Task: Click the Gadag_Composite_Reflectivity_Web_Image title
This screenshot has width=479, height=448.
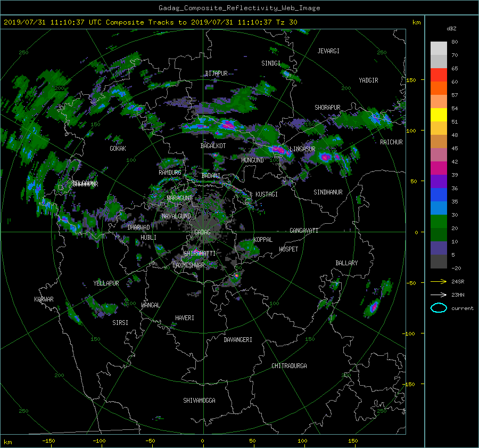Action: [239, 8]
